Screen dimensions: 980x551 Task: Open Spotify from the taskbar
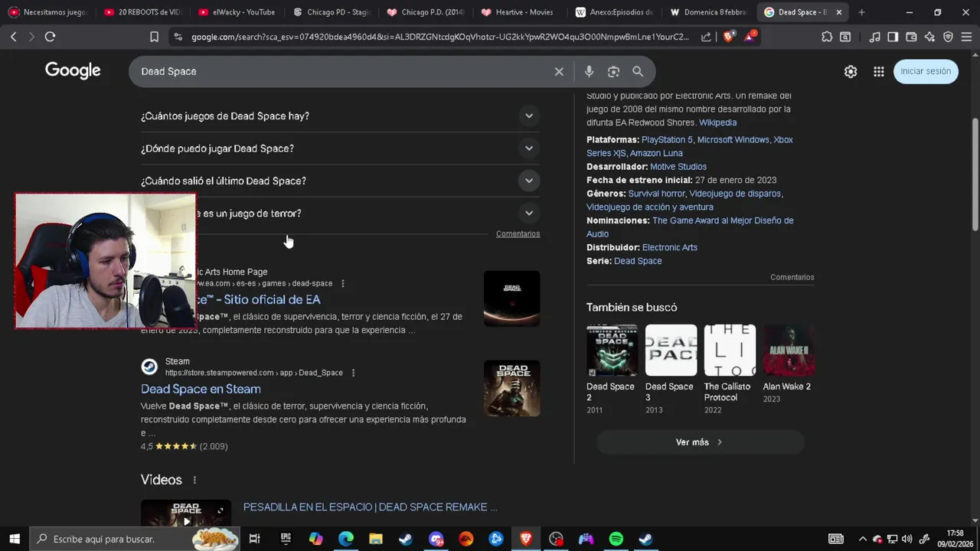(x=616, y=539)
